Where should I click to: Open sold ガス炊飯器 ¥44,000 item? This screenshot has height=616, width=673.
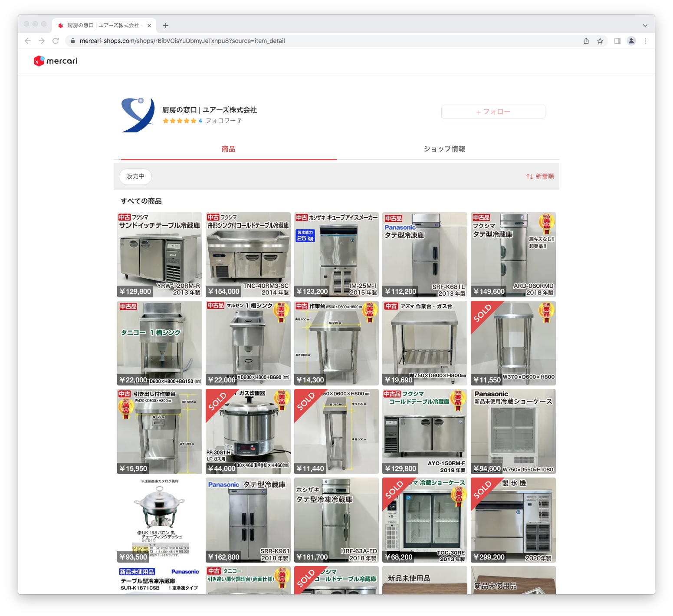click(248, 432)
